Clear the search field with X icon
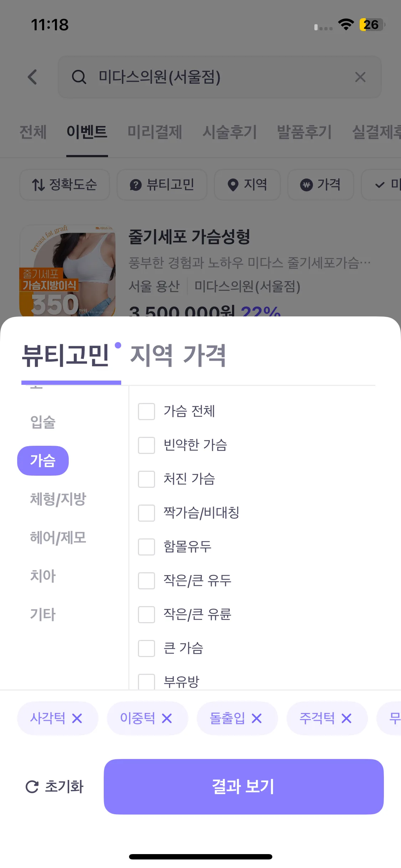This screenshot has width=401, height=868. (x=360, y=77)
